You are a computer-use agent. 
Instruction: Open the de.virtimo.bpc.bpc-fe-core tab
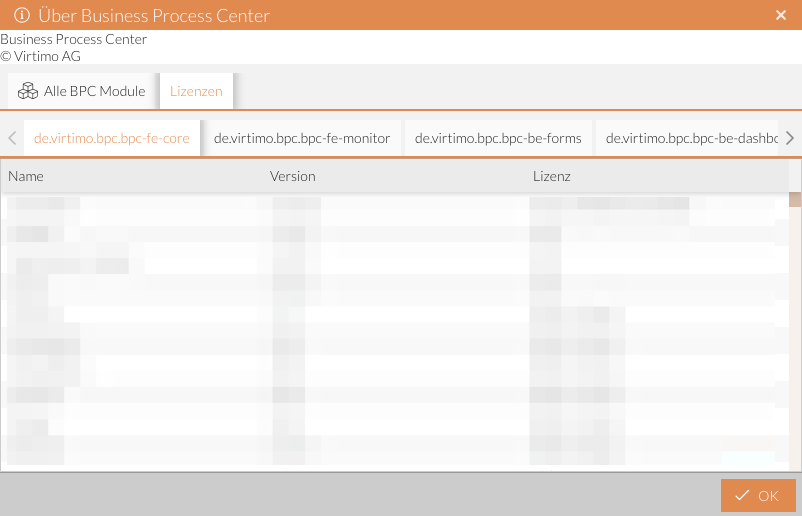pos(112,138)
